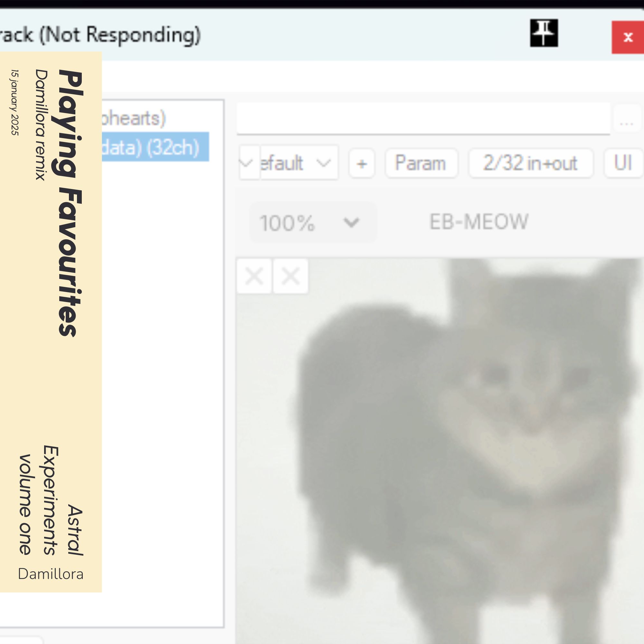Screen dimensions: 644x644
Task: Select the '(32ch)' plugin list entry
Action: (155, 147)
